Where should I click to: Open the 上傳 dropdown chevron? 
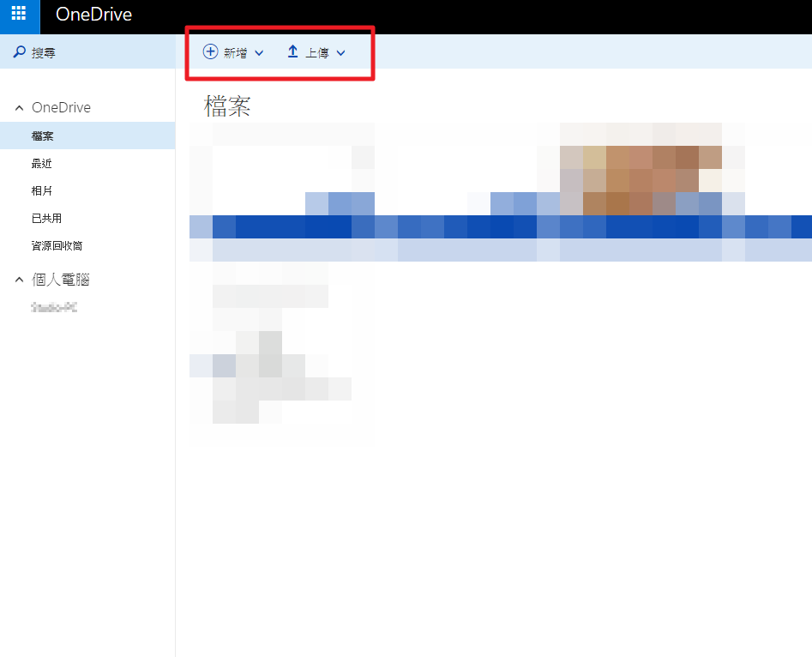tap(340, 53)
